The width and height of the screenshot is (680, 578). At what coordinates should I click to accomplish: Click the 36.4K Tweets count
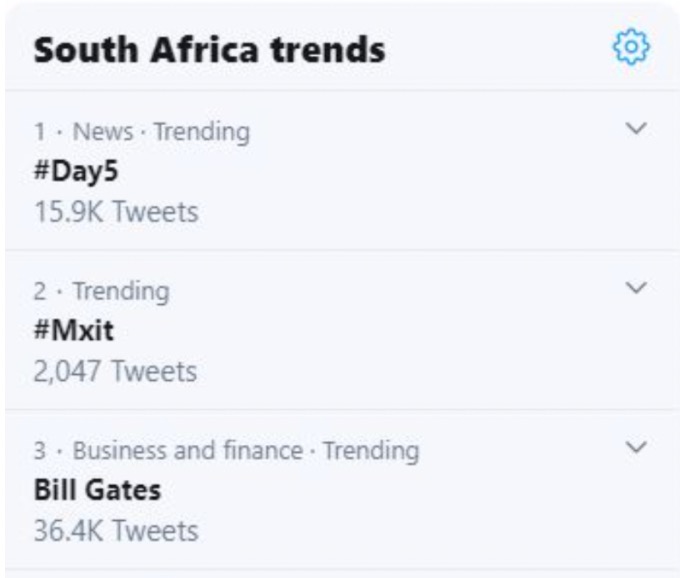tap(116, 531)
